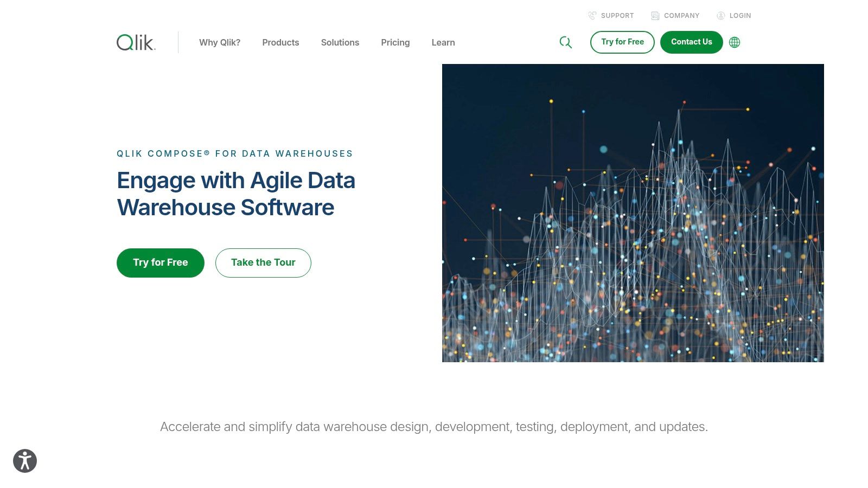Expand the Products navigation menu

pos(280,42)
